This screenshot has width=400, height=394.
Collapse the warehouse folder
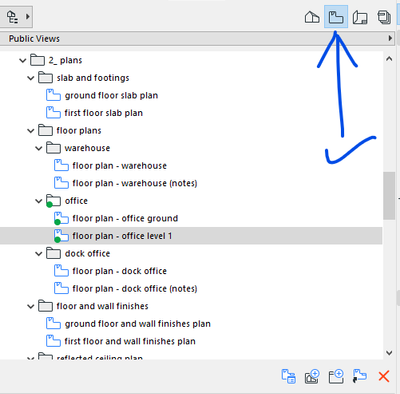point(39,148)
